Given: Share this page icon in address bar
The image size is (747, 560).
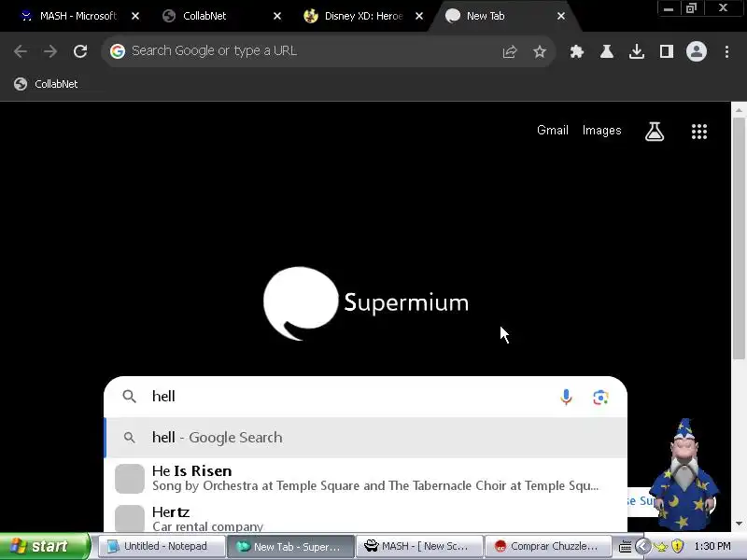Looking at the screenshot, I should (x=509, y=51).
